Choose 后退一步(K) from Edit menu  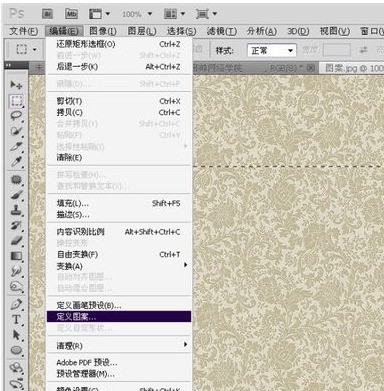click(119, 67)
